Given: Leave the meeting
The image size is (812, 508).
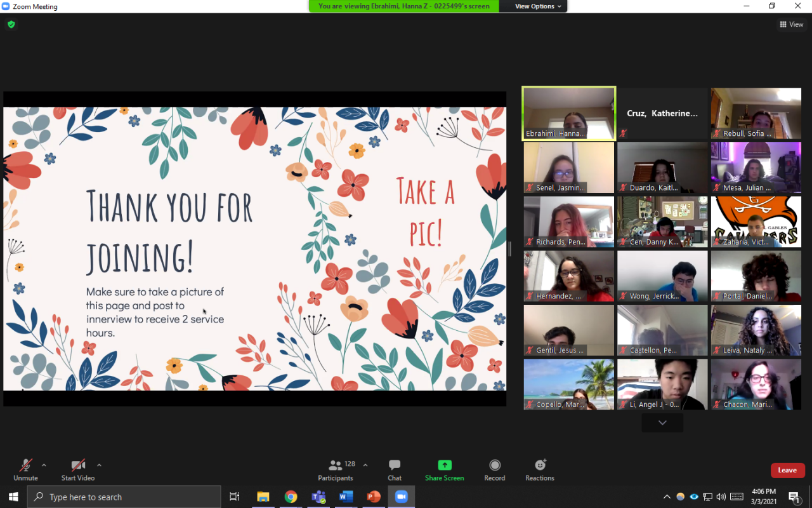Looking at the screenshot, I should (x=787, y=470).
